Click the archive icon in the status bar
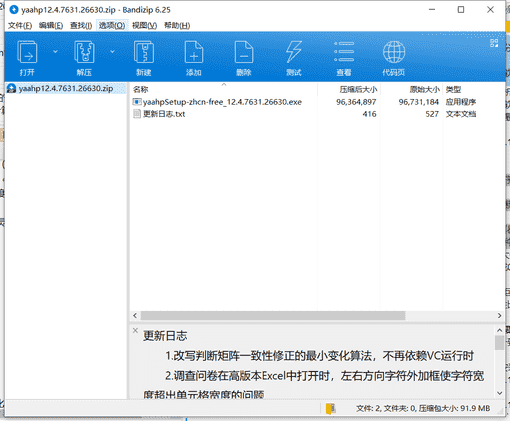The width and height of the screenshot is (510, 421). pyautogui.click(x=331, y=408)
